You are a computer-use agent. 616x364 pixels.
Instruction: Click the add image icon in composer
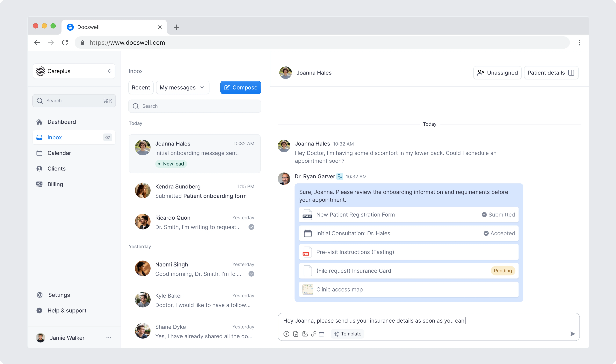point(305,334)
